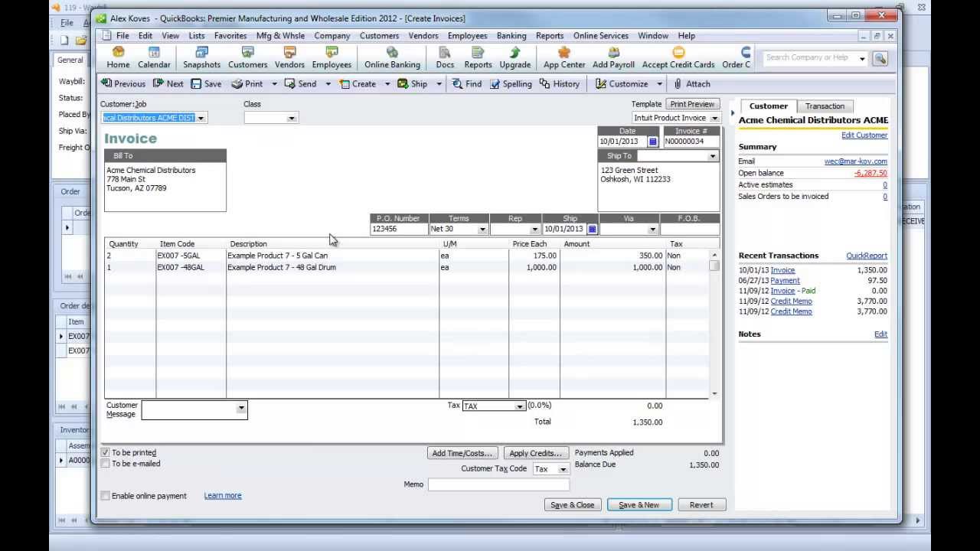Image resolution: width=980 pixels, height=551 pixels.
Task: Open the Terms Net 30 dropdown
Action: click(482, 229)
